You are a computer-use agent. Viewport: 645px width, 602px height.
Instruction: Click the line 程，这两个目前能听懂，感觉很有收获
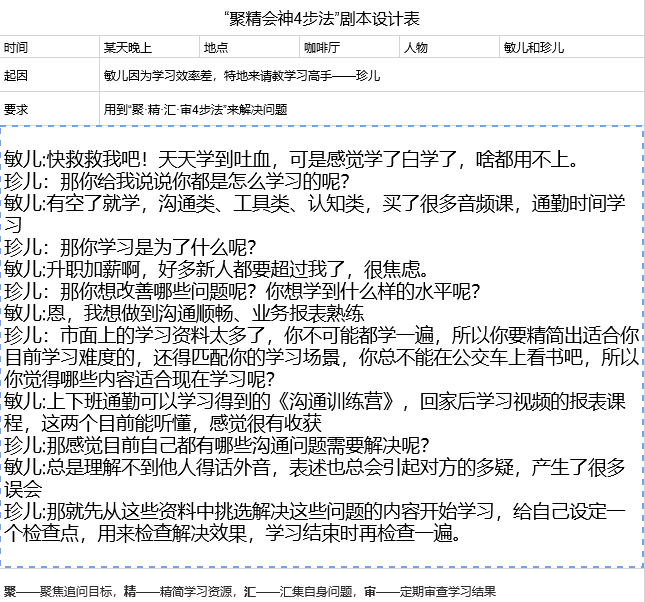point(163,423)
